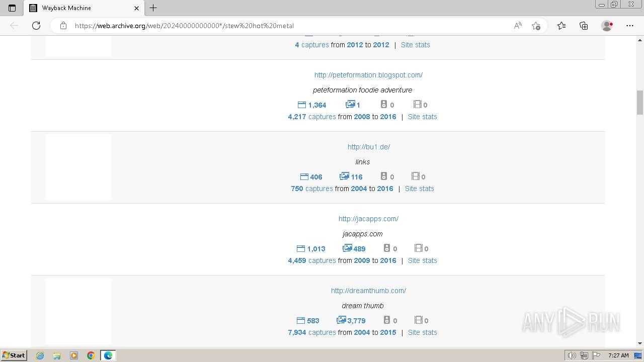Open 4 captures from 2012 link

click(x=312, y=45)
